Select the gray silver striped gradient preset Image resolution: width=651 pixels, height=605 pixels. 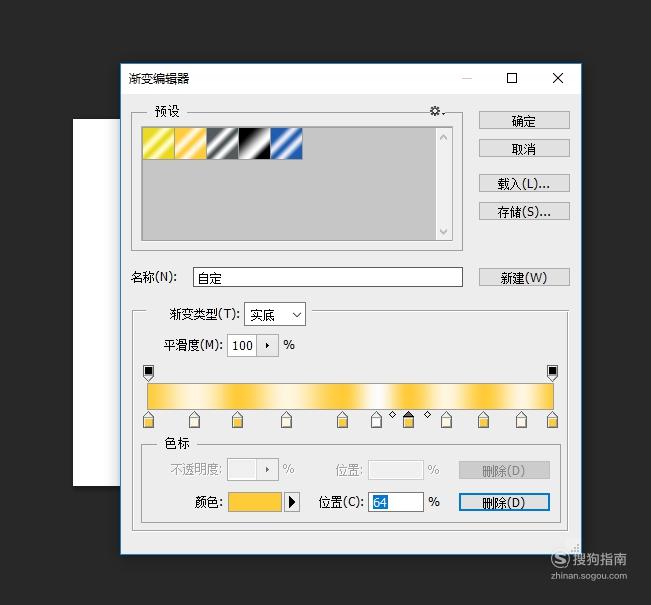222,143
